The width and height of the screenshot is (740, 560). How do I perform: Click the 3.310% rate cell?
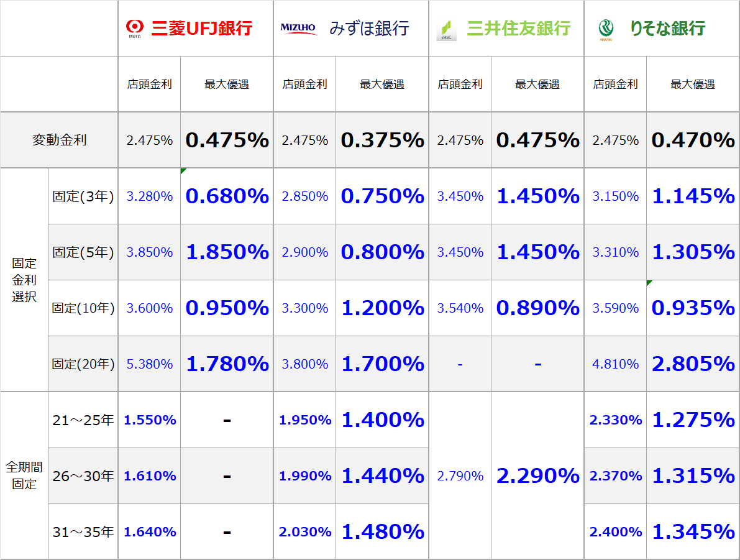click(615, 252)
